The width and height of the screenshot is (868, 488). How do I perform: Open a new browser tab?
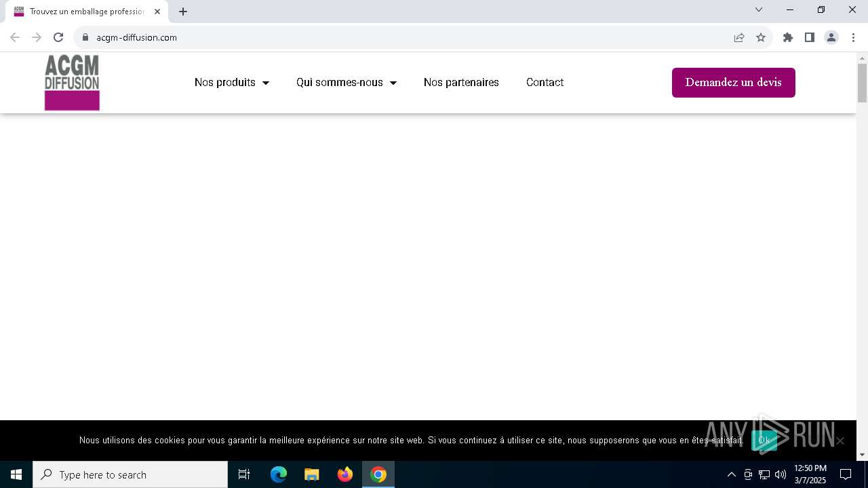[x=183, y=12]
